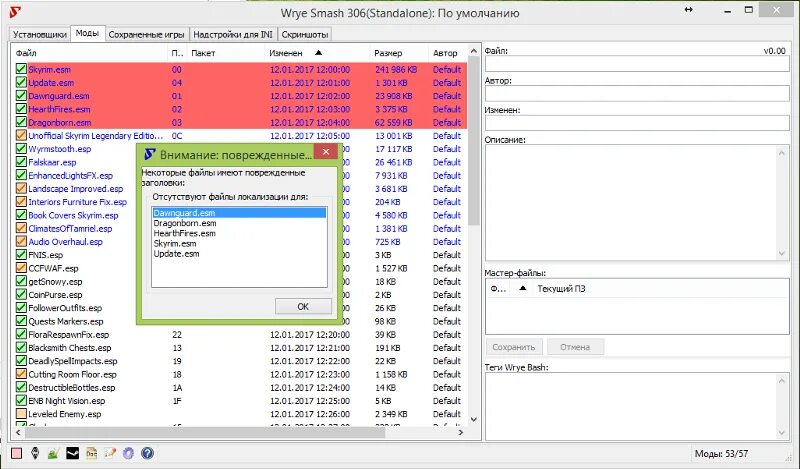
Task: Click the Теги Wrye Bash box's scroll-up arrow
Action: click(x=782, y=381)
